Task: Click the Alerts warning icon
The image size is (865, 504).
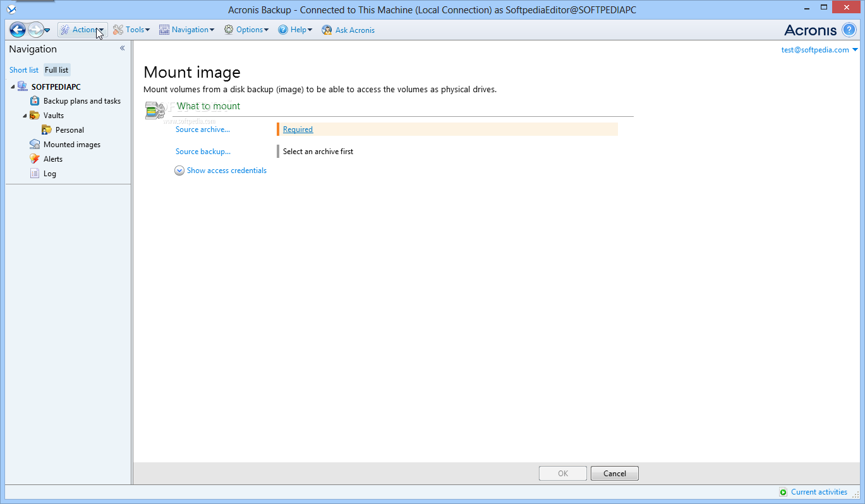Action: click(35, 159)
